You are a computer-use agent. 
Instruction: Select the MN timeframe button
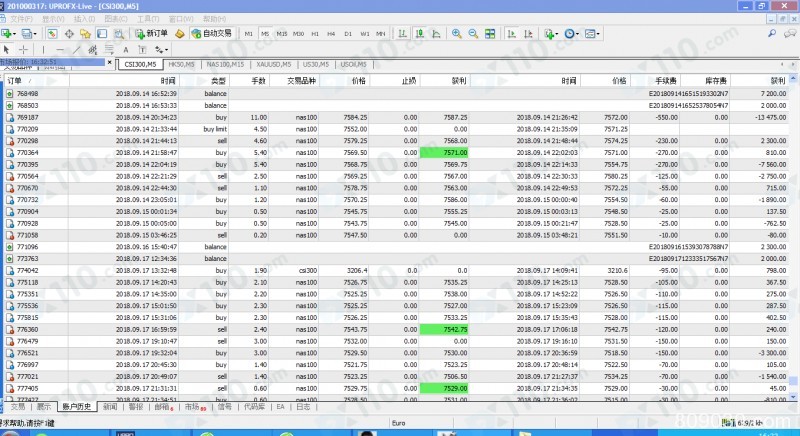point(381,34)
